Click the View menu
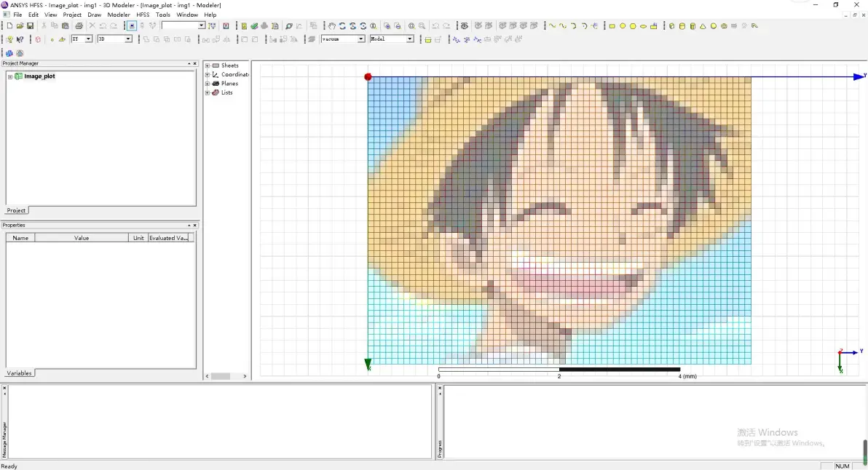Image resolution: width=868 pixels, height=470 pixels. pos(50,15)
